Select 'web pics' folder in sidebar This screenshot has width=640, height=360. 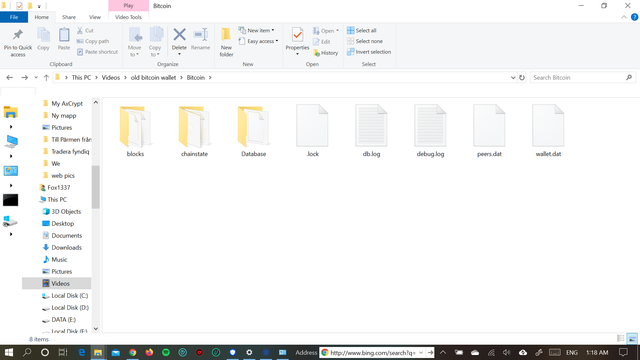(63, 176)
